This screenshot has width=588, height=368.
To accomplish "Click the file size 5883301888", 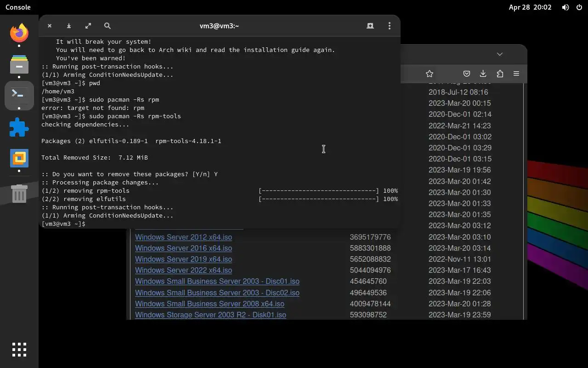I will (370, 248).
